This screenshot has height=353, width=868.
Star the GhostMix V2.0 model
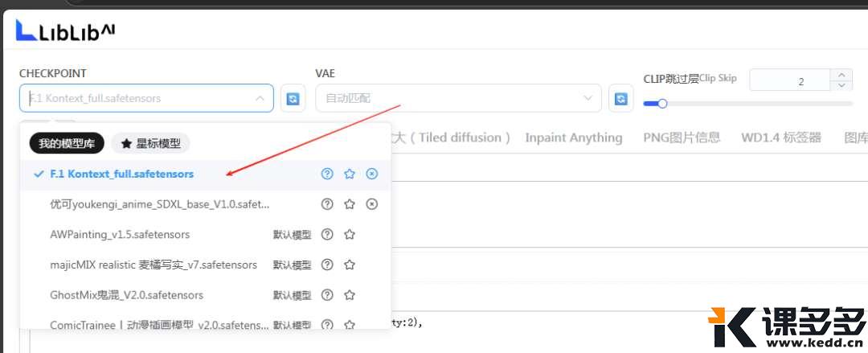pos(350,295)
